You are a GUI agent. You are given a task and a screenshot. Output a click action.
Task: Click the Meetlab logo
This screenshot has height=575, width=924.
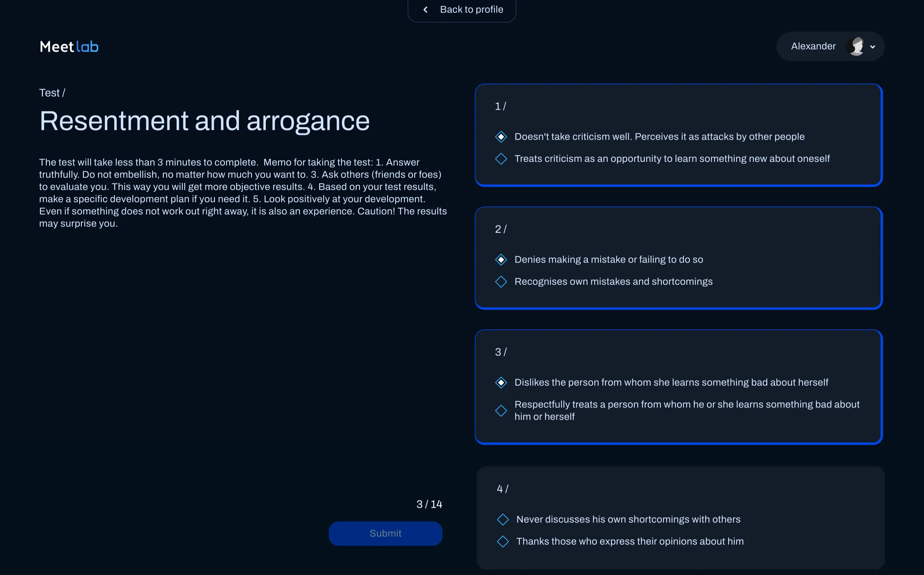point(69,47)
